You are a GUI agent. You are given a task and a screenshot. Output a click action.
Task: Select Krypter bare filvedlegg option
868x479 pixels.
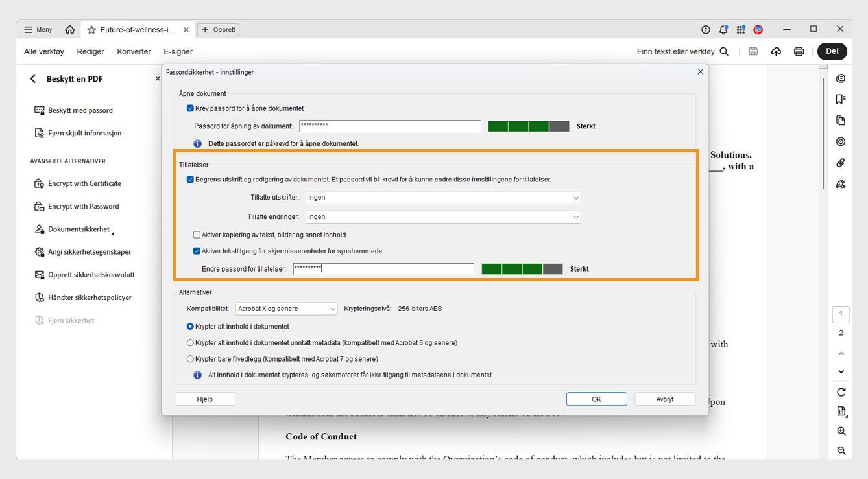click(190, 359)
